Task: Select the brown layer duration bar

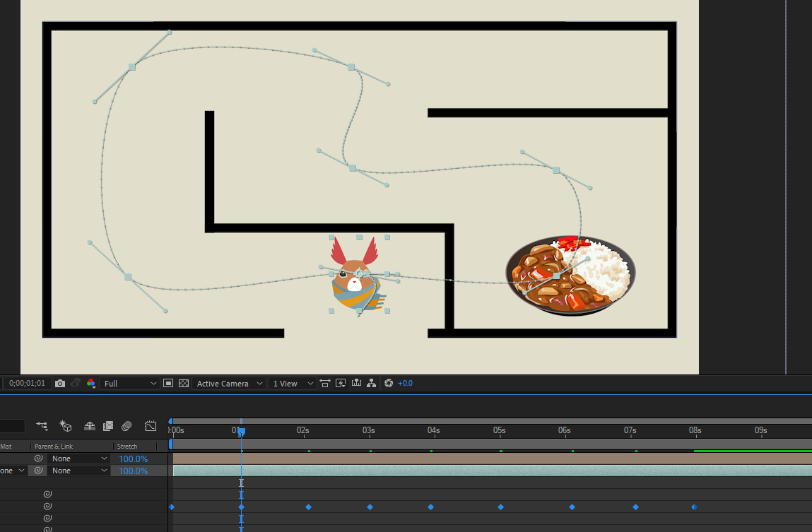Action: click(x=492, y=459)
